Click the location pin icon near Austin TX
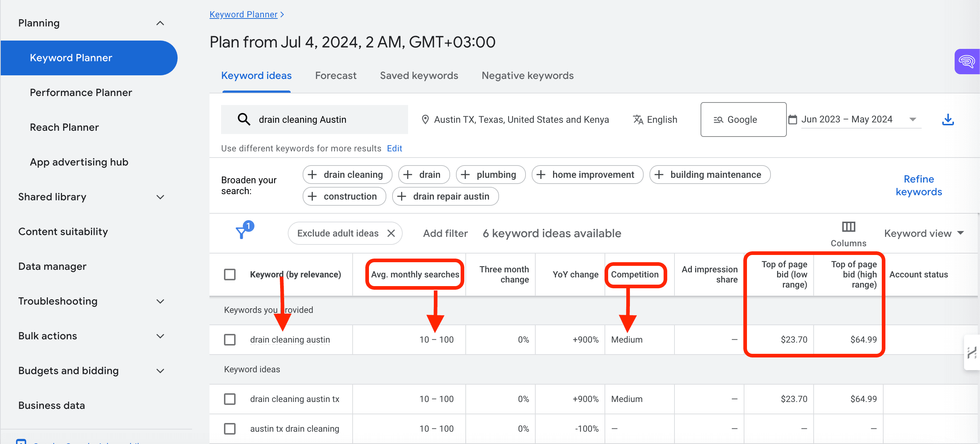This screenshot has height=444, width=980. (425, 119)
